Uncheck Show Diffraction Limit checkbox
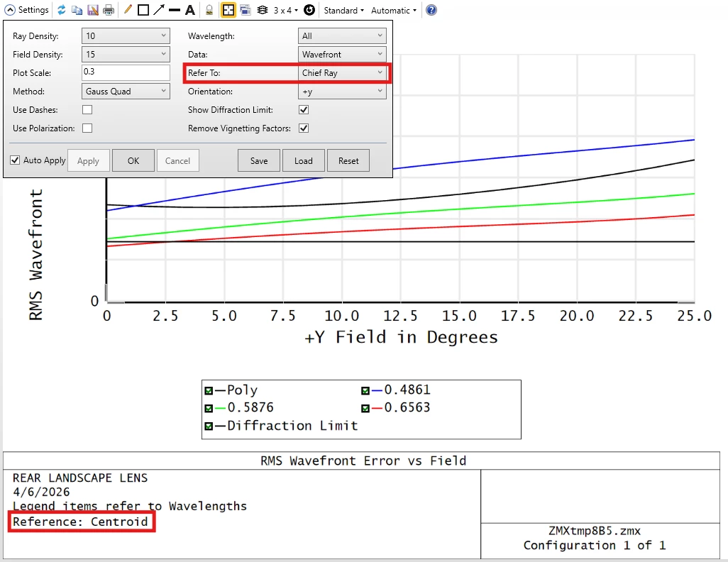 pyautogui.click(x=304, y=109)
